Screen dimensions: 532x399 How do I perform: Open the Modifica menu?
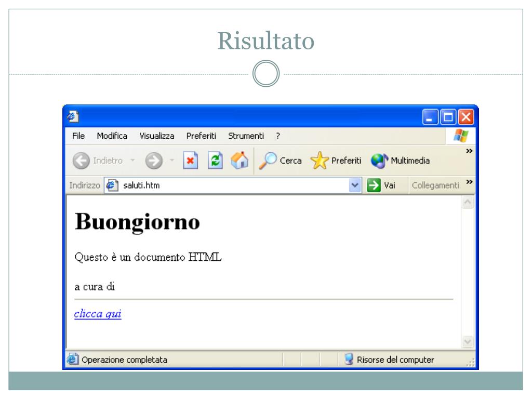pos(112,136)
